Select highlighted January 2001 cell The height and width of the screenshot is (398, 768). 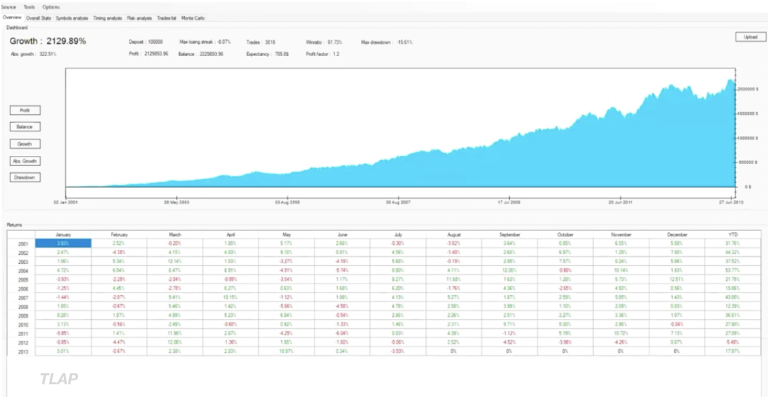coord(63,243)
